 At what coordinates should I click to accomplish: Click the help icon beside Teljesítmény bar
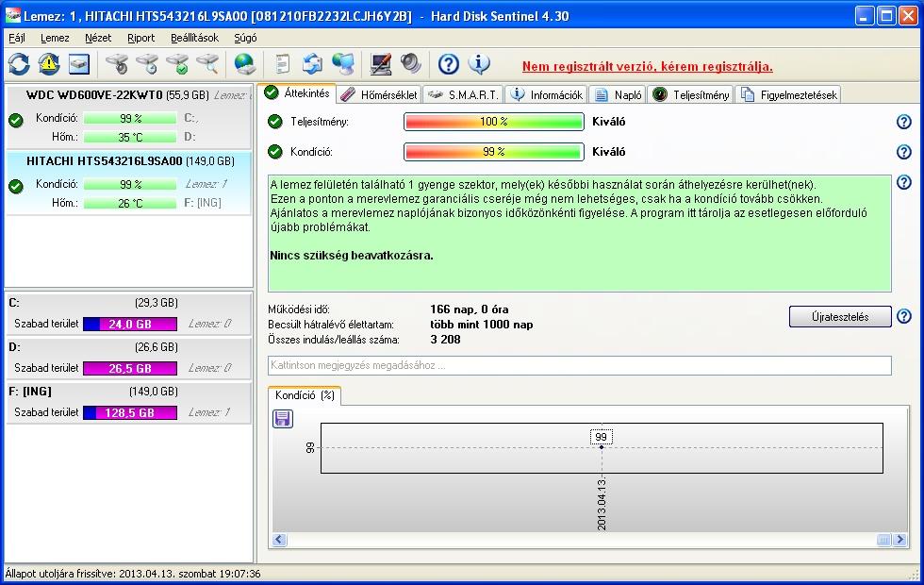point(904,122)
